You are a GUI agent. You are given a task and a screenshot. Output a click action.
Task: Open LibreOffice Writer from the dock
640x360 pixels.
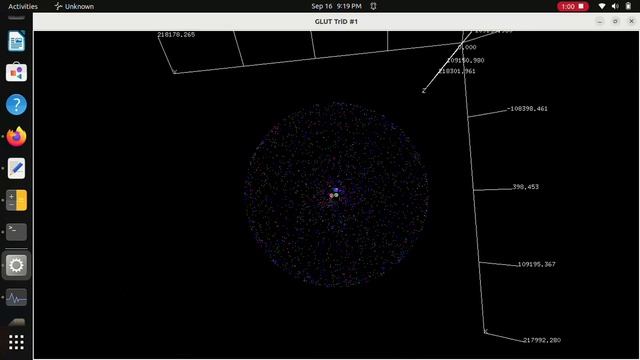click(16, 41)
